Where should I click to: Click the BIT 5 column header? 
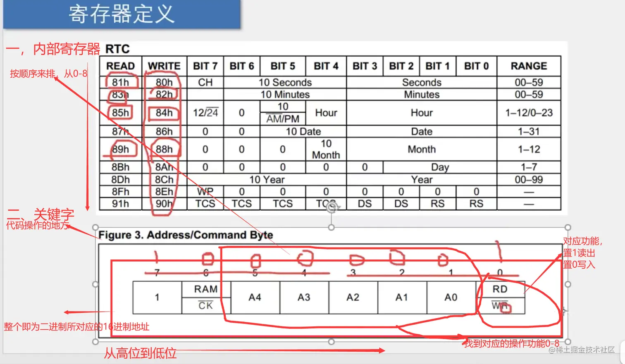283,66
